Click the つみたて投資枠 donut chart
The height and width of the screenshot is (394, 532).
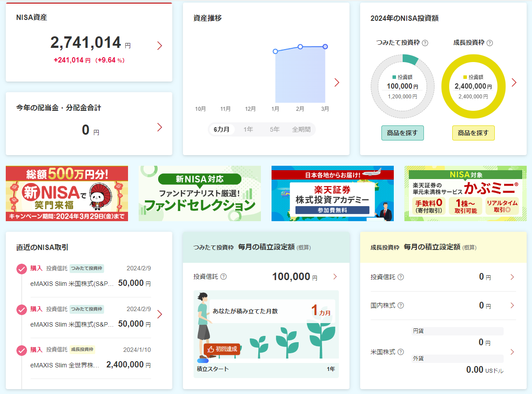point(402,86)
